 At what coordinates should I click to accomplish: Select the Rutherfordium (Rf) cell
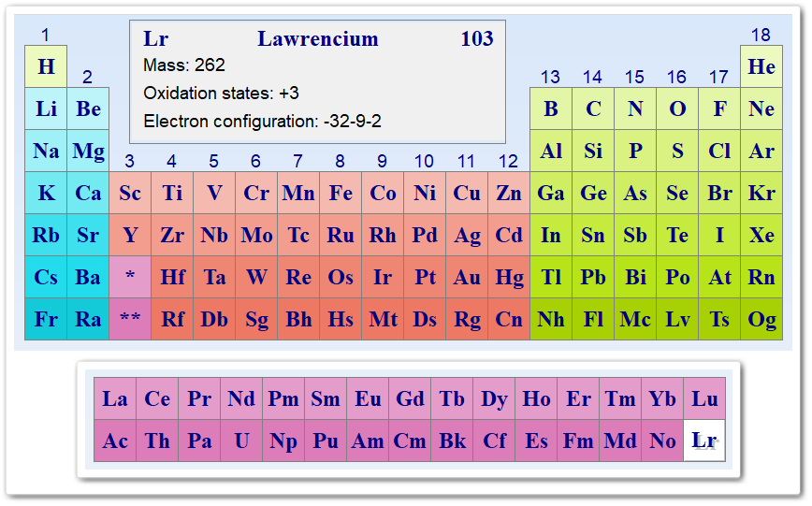[x=172, y=319]
